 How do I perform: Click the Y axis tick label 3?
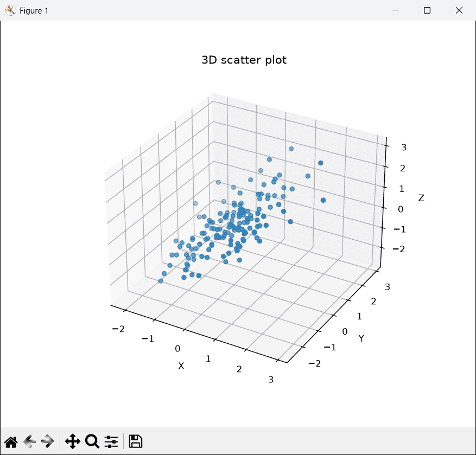click(388, 287)
